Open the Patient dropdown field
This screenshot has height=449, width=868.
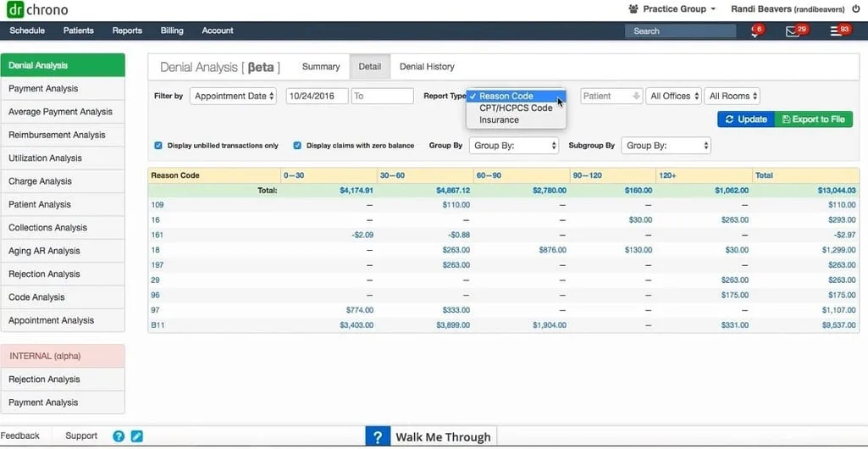pos(611,96)
